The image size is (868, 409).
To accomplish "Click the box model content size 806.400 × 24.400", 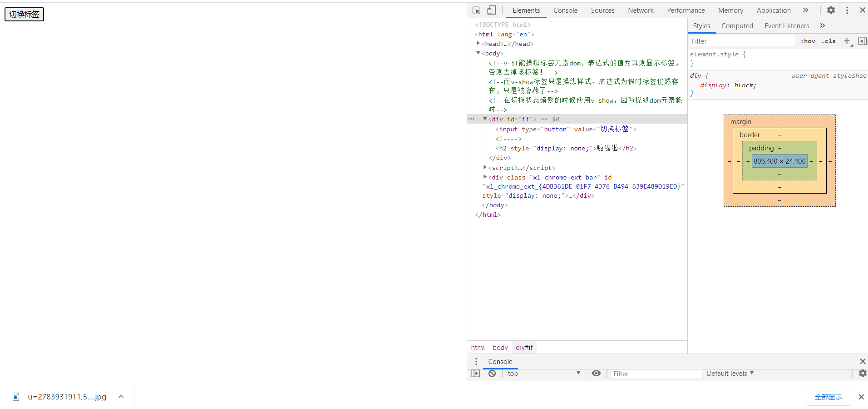I will pos(779,161).
